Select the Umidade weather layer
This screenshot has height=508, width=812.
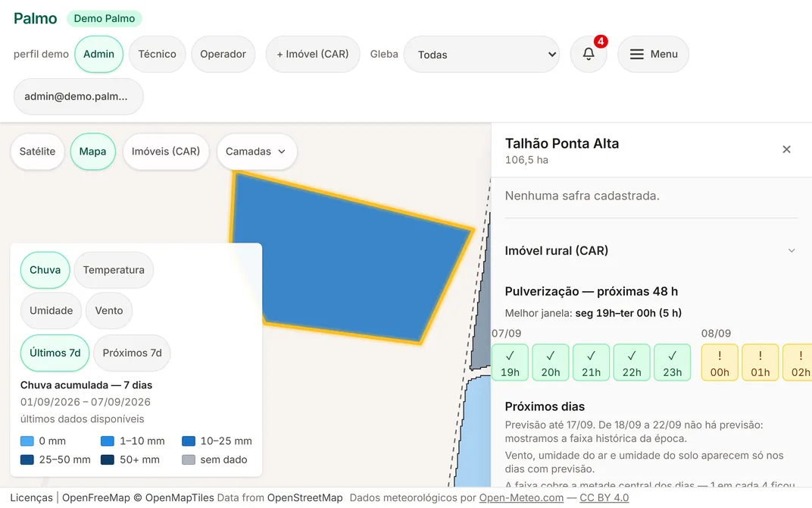(51, 311)
